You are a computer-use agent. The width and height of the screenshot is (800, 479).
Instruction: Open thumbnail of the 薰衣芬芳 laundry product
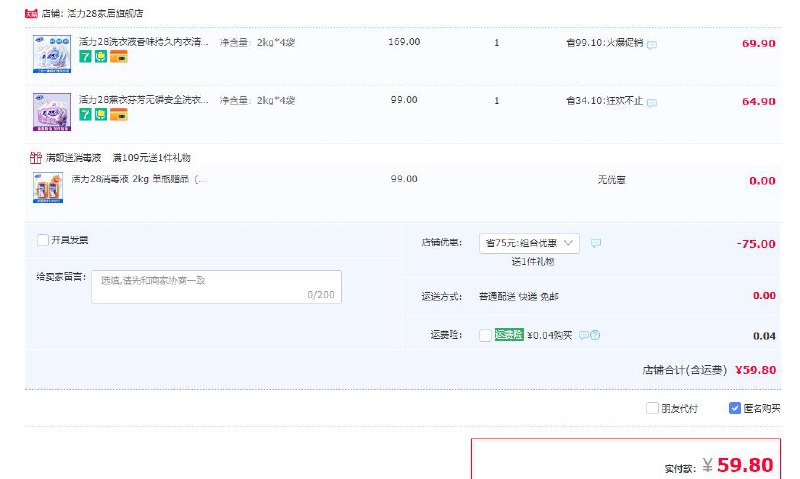pos(52,112)
